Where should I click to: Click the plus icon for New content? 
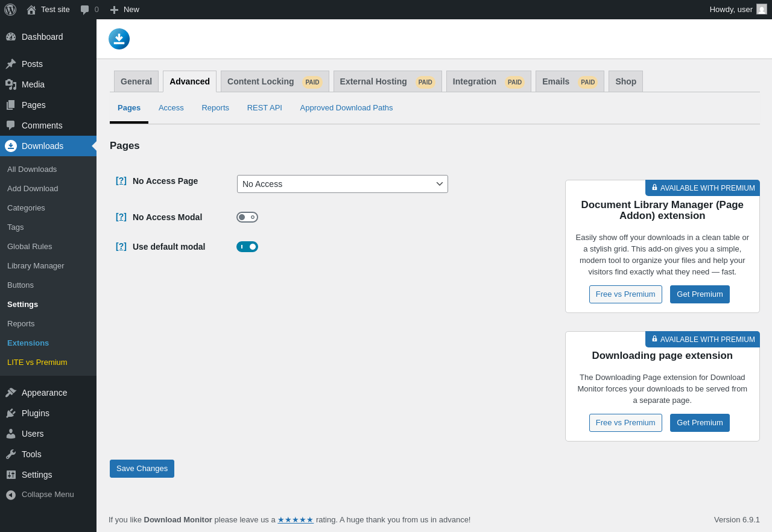114,10
